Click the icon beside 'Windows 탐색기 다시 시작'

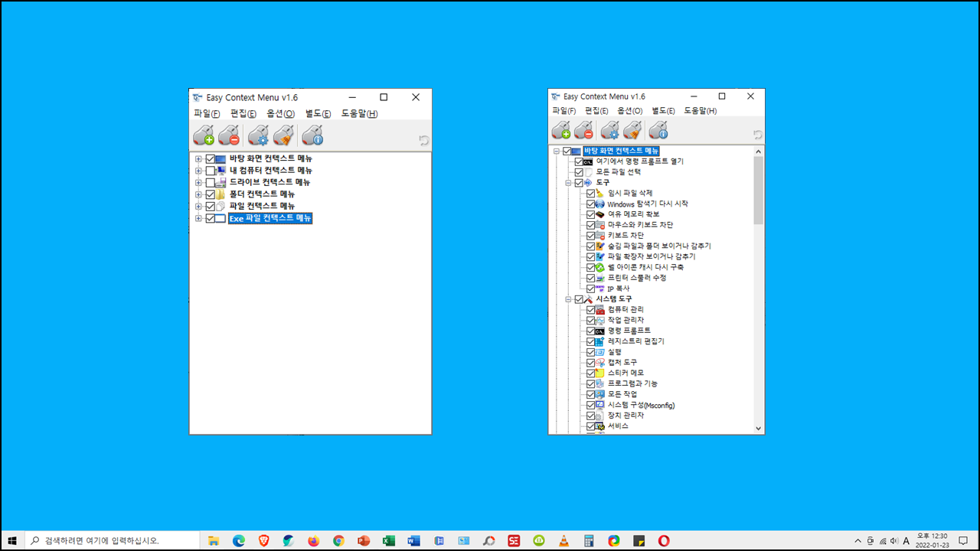(600, 204)
